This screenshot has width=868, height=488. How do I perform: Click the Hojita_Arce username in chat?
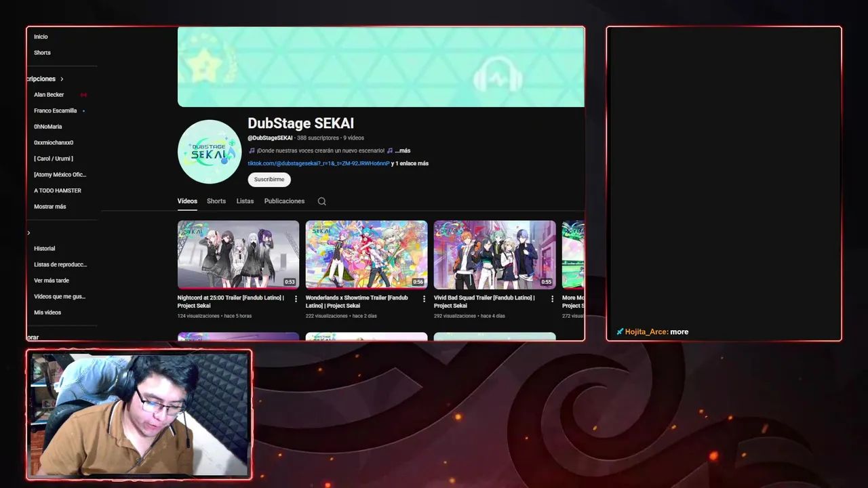[646, 332]
